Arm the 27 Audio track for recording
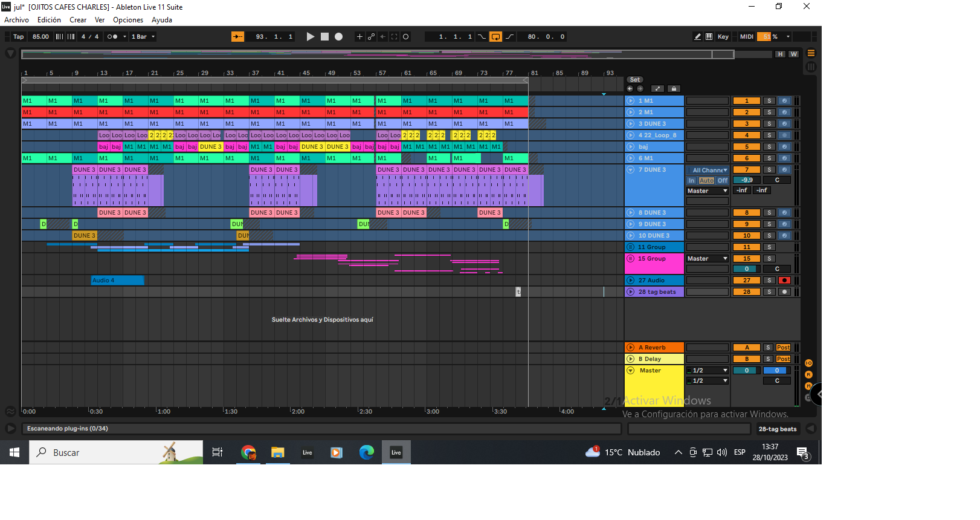Screen dimensions: 980x520 point(784,281)
